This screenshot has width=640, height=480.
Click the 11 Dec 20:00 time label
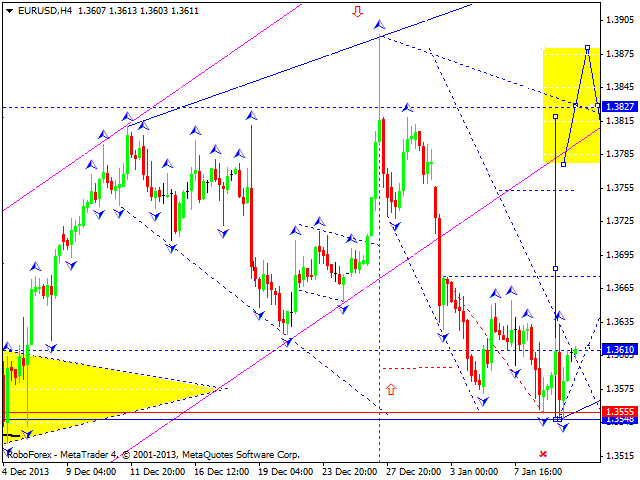tap(157, 471)
